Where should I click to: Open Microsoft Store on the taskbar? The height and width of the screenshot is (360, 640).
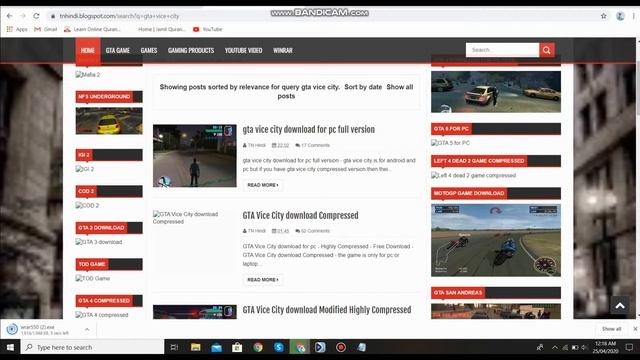coord(237,347)
